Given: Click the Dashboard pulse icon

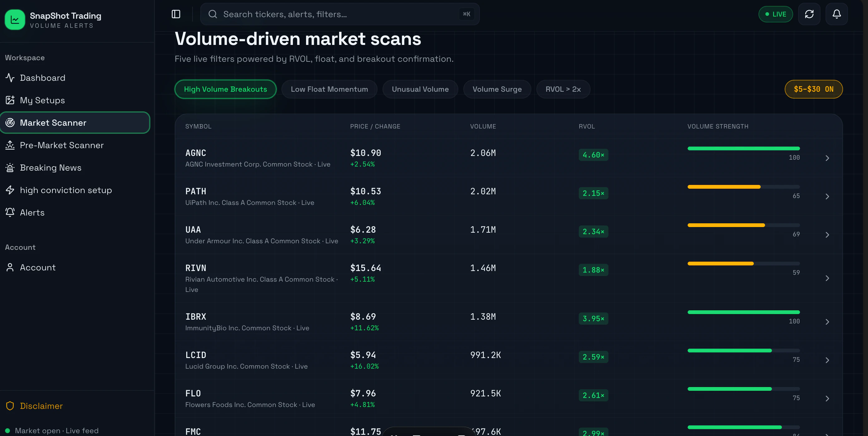Looking at the screenshot, I should [x=10, y=78].
